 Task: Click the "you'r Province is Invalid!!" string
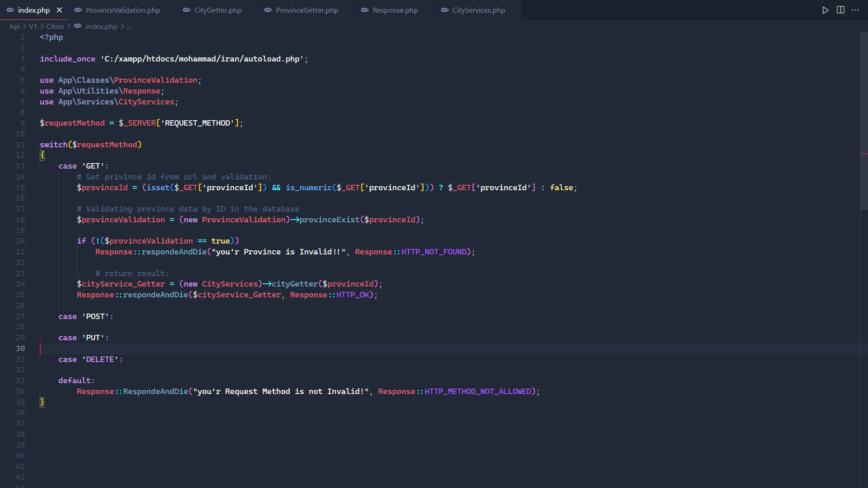278,252
